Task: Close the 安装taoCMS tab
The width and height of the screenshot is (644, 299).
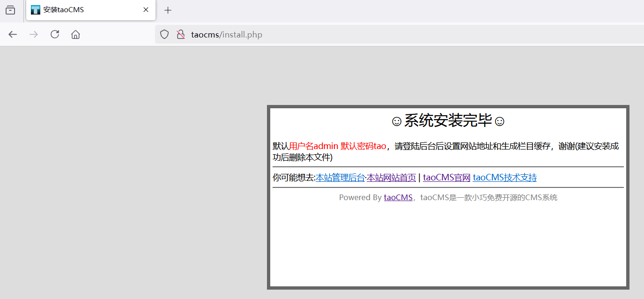Action: (146, 10)
